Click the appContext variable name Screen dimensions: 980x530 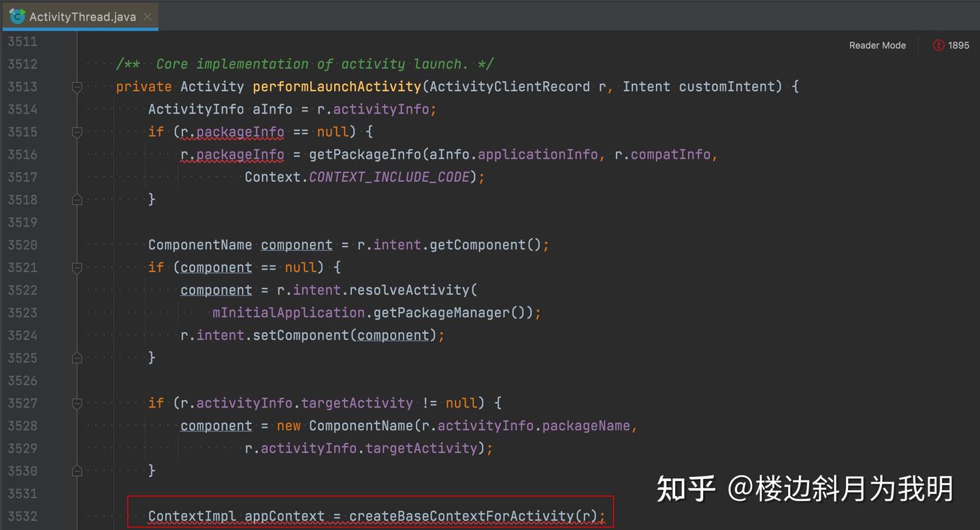[x=284, y=516]
